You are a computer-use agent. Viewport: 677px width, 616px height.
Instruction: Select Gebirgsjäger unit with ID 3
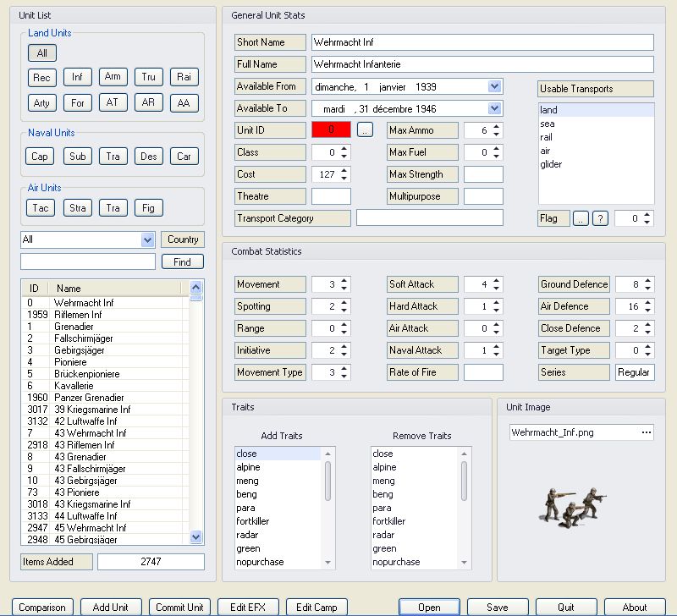pyautogui.click(x=105, y=350)
